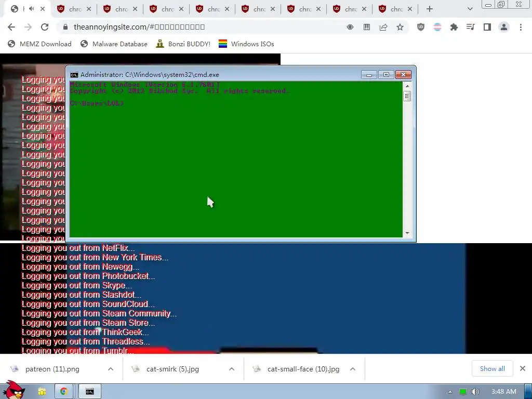Viewport: 532px width, 399px height.
Task: Open the Chrome profile avatar
Action: (x=504, y=27)
